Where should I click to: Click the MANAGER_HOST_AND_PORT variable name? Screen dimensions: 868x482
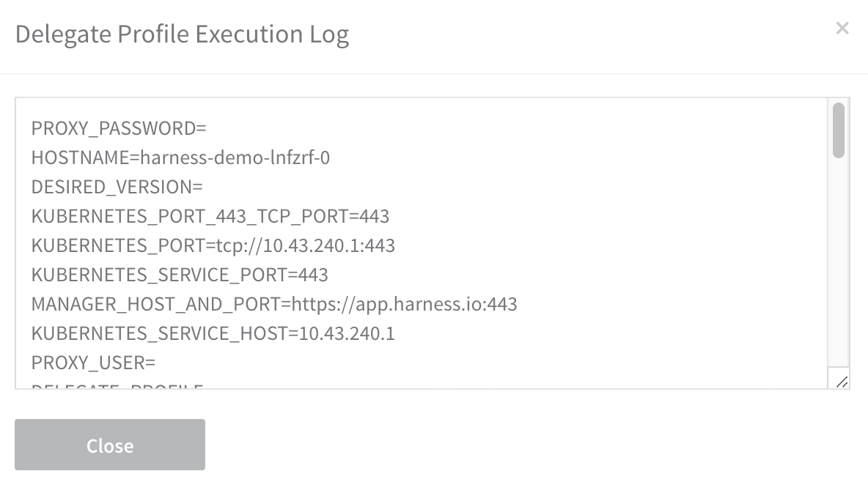pos(155,304)
